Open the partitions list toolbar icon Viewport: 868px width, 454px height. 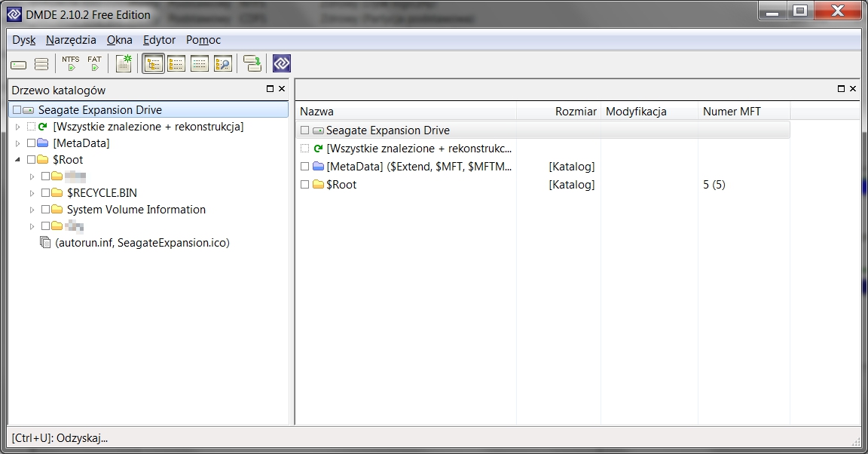click(x=41, y=64)
